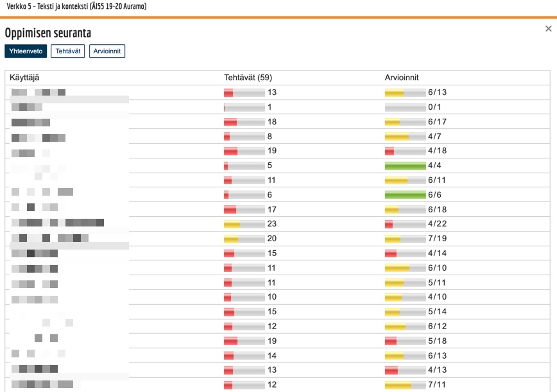Click the Käyttäjä column header
The width and height of the screenshot is (557, 392).
[24, 78]
